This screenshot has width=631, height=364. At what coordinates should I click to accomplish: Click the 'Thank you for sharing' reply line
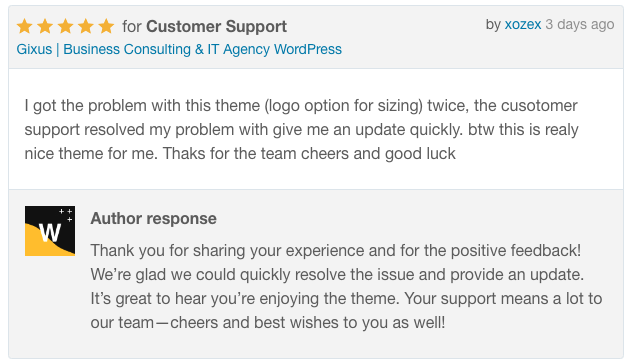tap(336, 251)
